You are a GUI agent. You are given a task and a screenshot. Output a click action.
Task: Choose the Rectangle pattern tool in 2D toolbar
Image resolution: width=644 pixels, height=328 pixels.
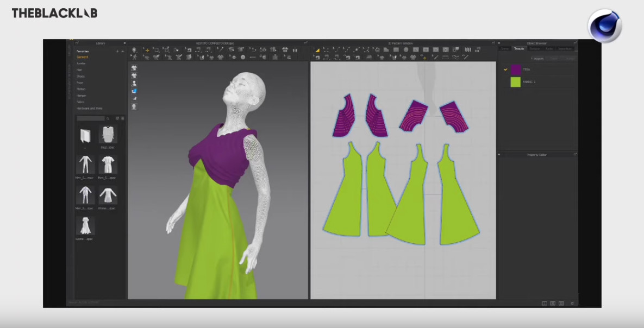[396, 50]
